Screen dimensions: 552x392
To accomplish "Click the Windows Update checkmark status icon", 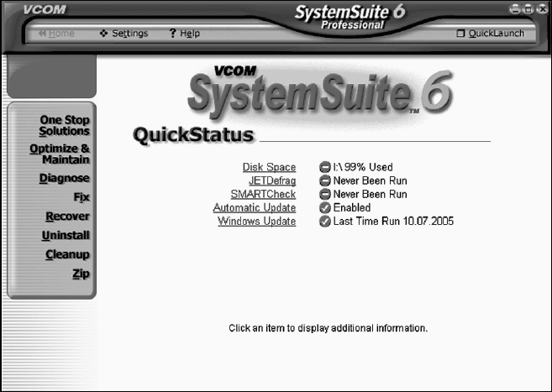I will coord(324,222).
